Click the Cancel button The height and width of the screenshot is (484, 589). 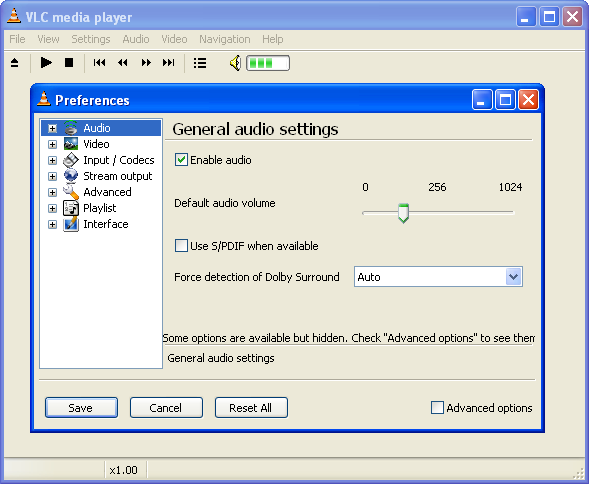(166, 408)
